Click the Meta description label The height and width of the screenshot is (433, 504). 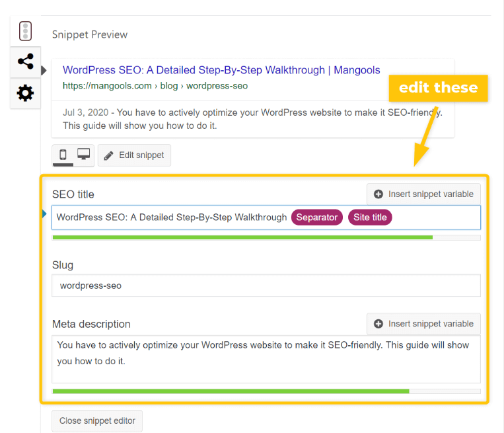pos(91,324)
